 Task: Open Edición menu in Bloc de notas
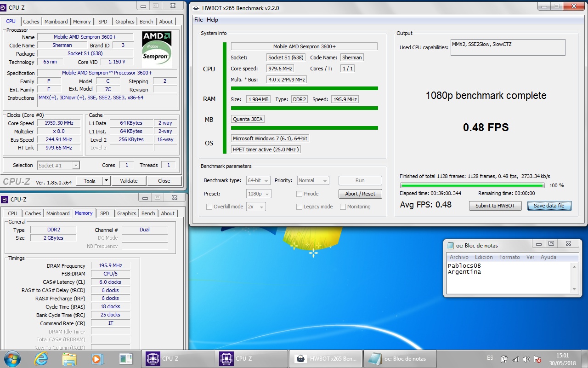click(484, 257)
